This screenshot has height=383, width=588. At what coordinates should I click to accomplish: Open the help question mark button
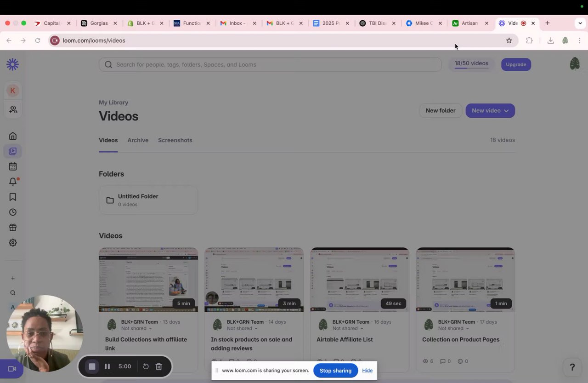click(x=572, y=367)
